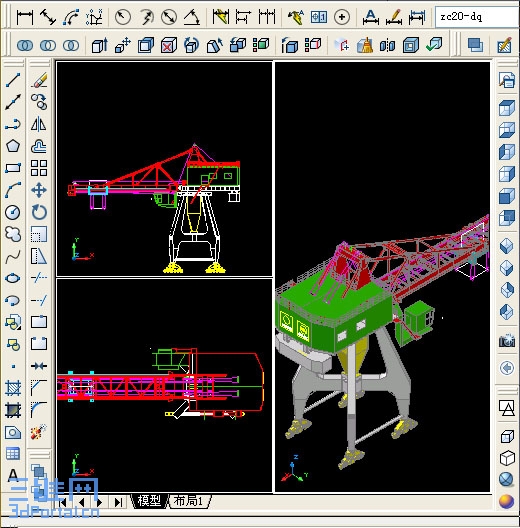Select the Trim tool
This screenshot has height=528, width=520.
point(39,278)
